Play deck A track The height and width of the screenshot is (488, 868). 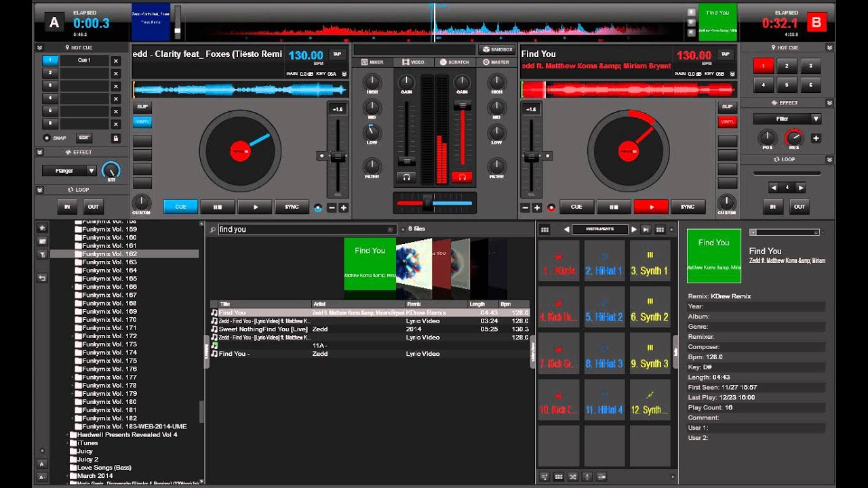(255, 207)
